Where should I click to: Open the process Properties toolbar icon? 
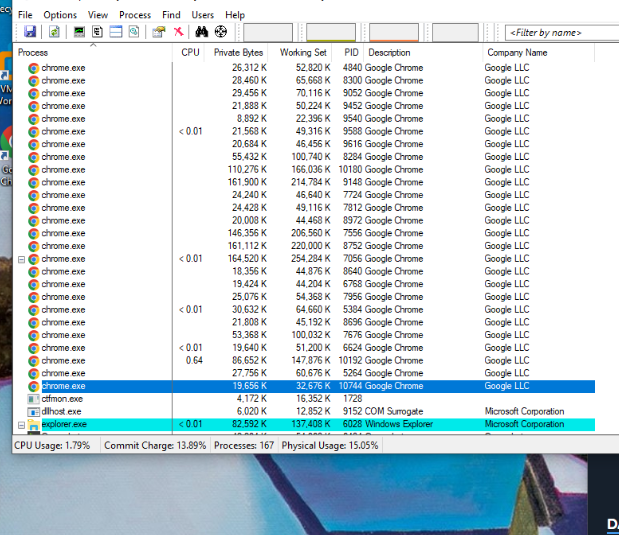point(159,32)
